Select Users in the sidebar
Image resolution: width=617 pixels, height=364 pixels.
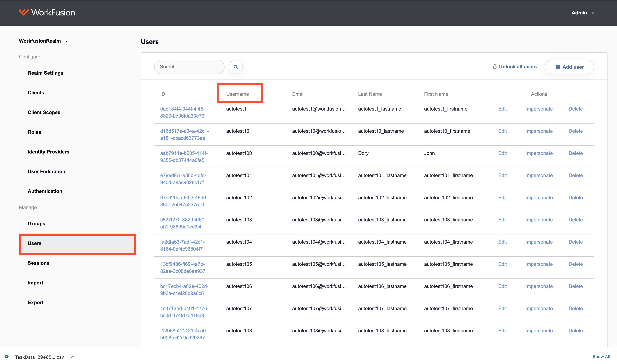tap(77, 244)
